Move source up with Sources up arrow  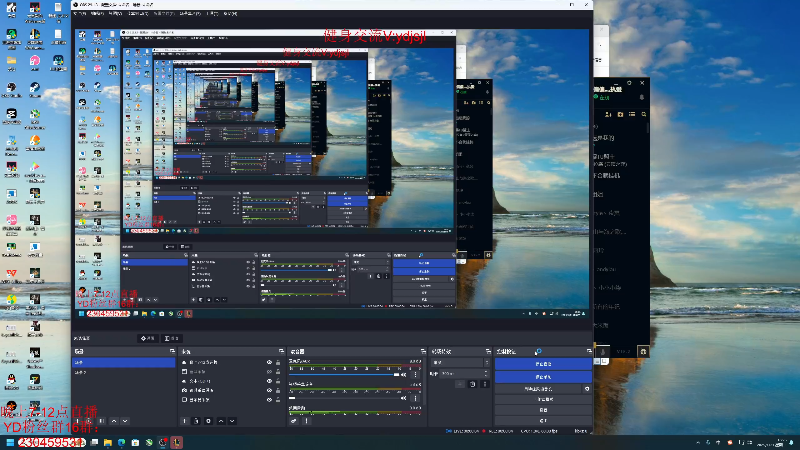click(x=220, y=421)
